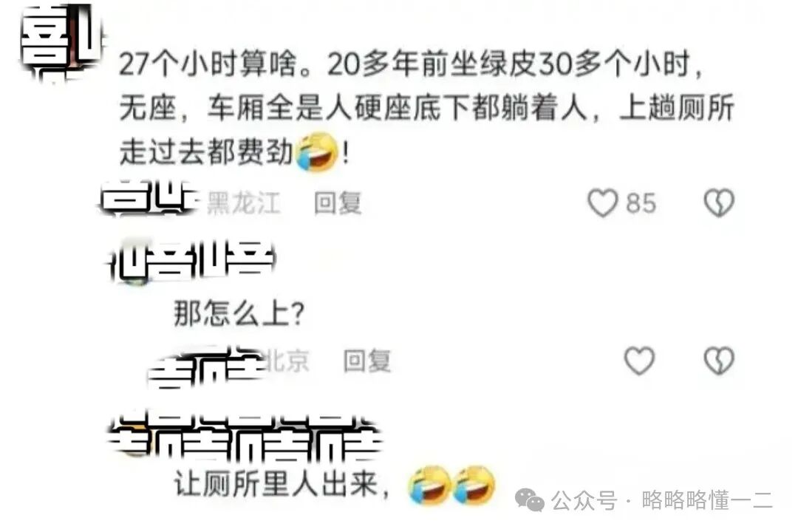Click the 黑龙江 location label
Viewport: 798px width, 532px height.
pyautogui.click(x=243, y=203)
